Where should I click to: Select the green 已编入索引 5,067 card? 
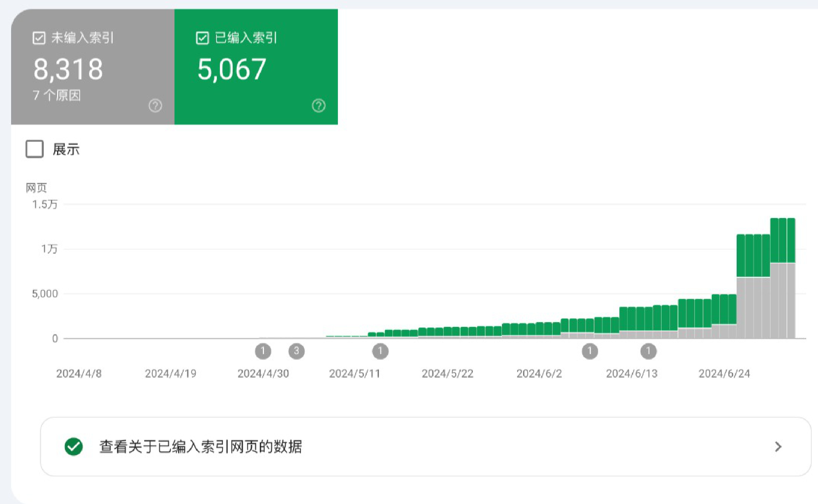point(256,67)
